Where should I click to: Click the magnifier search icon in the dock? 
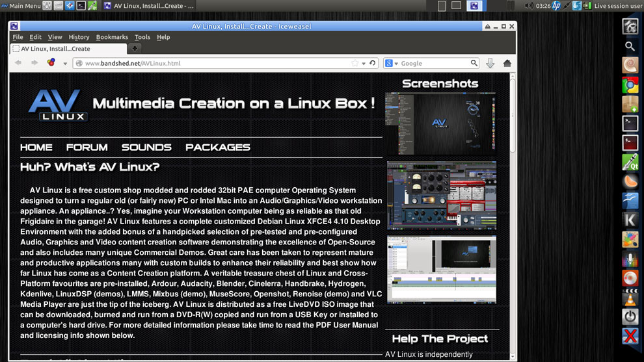tap(630, 46)
